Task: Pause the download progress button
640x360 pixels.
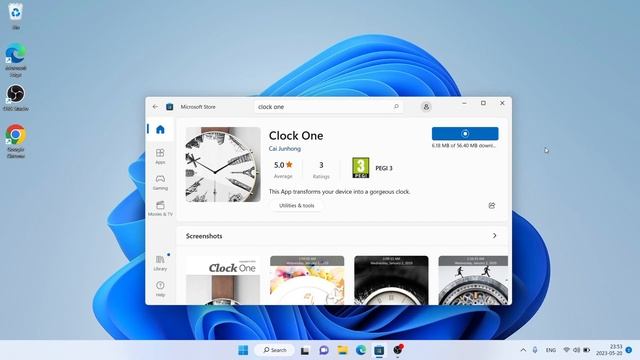Action: click(x=465, y=133)
